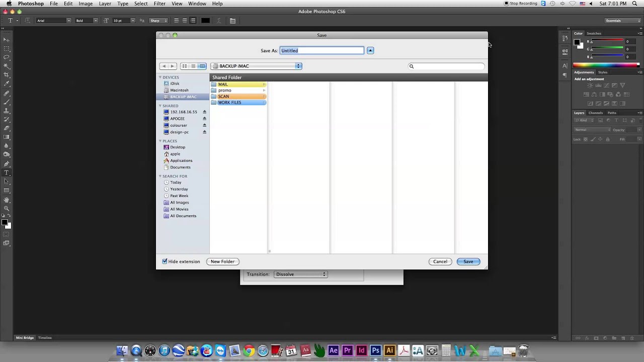The width and height of the screenshot is (644, 362).
Task: Select the Hand tool
Action: coord(7,200)
